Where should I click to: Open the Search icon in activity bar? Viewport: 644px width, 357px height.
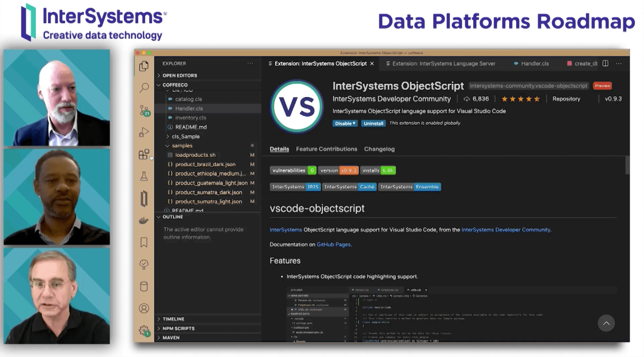[144, 88]
